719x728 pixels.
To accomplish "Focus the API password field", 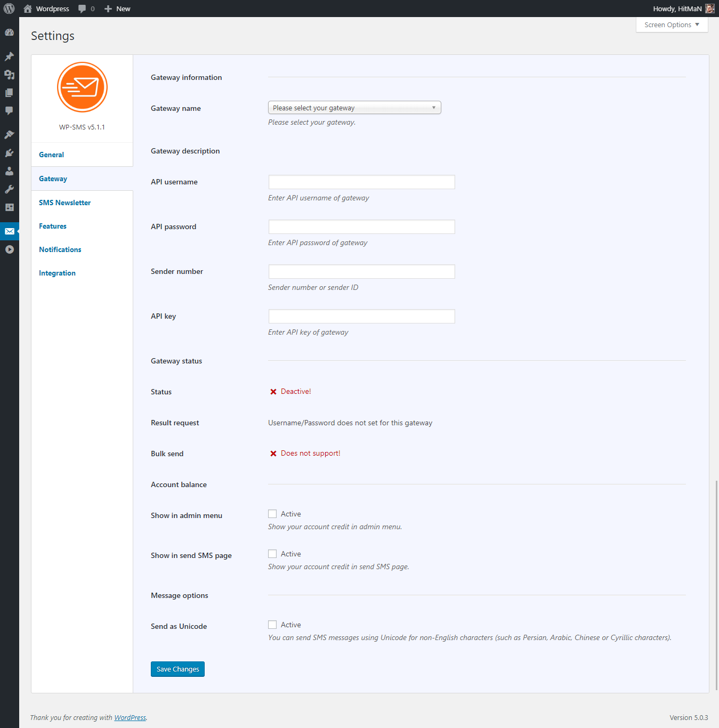I will click(361, 227).
